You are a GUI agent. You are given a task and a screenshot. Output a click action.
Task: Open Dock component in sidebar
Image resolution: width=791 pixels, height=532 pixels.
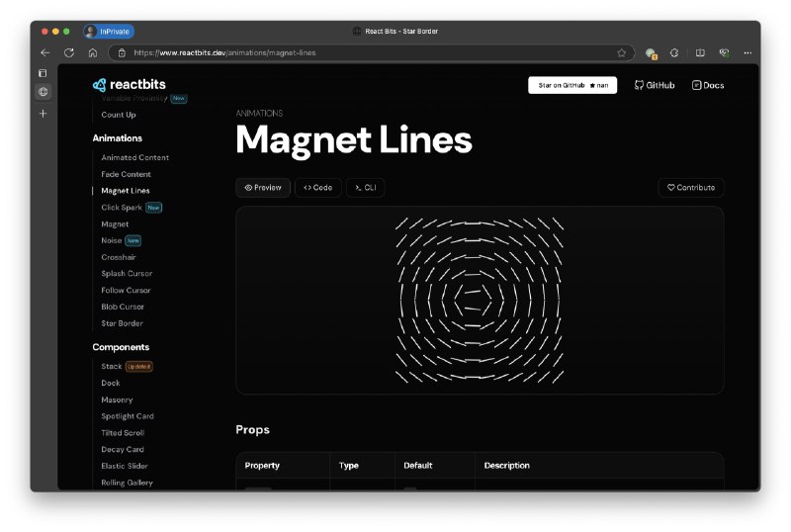111,383
